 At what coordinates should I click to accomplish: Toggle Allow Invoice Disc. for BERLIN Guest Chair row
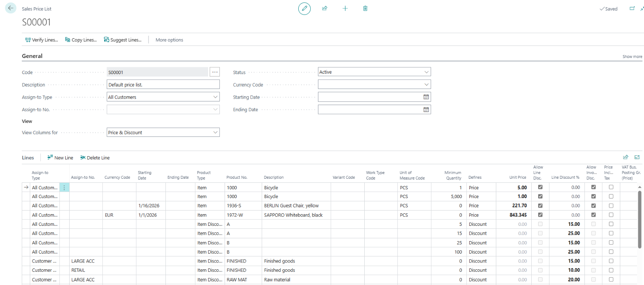(593, 206)
